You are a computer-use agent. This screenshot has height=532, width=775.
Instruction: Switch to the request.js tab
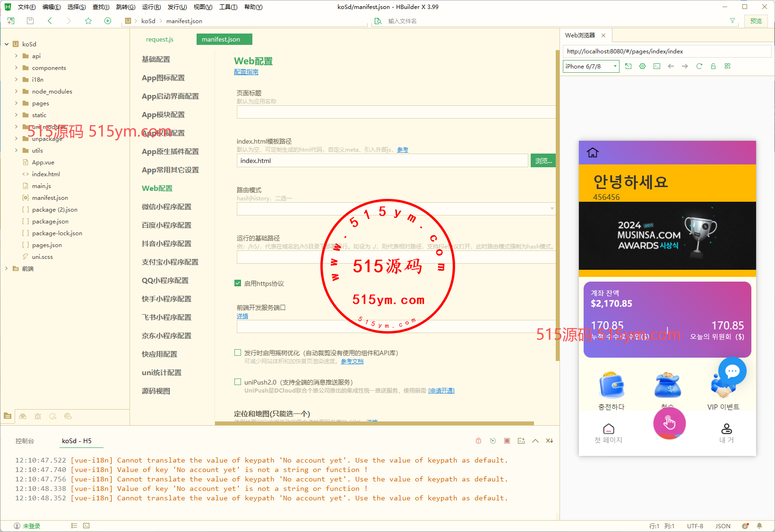pyautogui.click(x=160, y=39)
